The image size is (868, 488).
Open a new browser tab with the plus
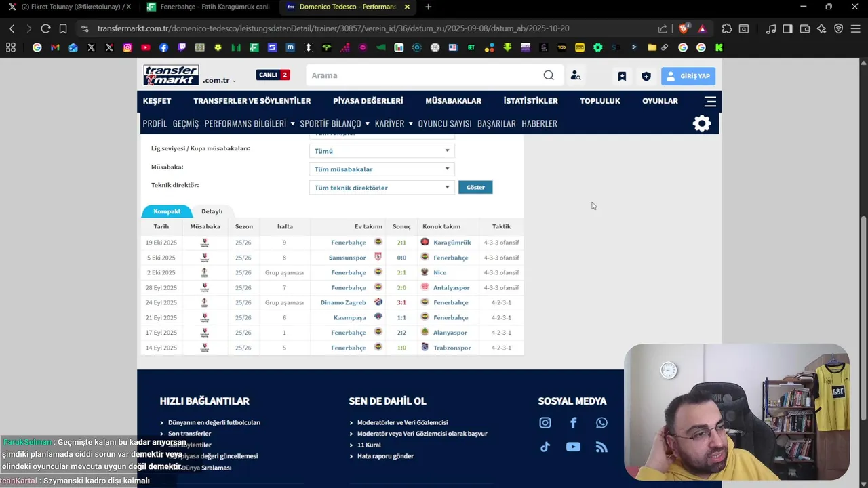(428, 7)
